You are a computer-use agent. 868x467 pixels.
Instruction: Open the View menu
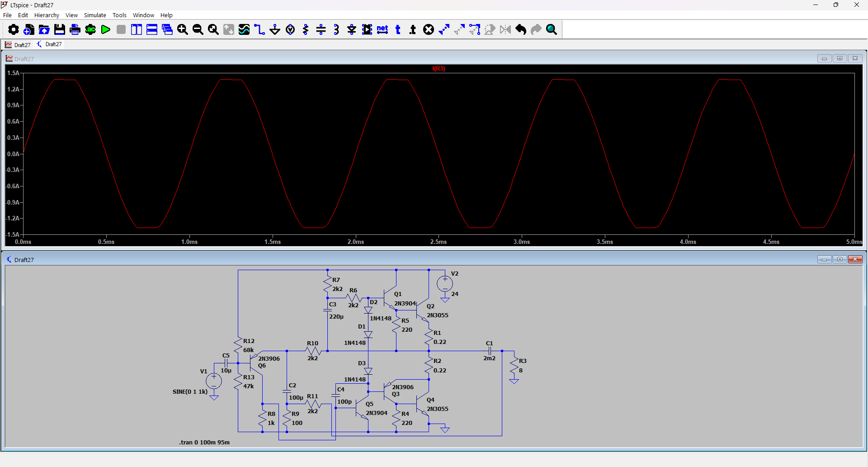click(x=71, y=15)
